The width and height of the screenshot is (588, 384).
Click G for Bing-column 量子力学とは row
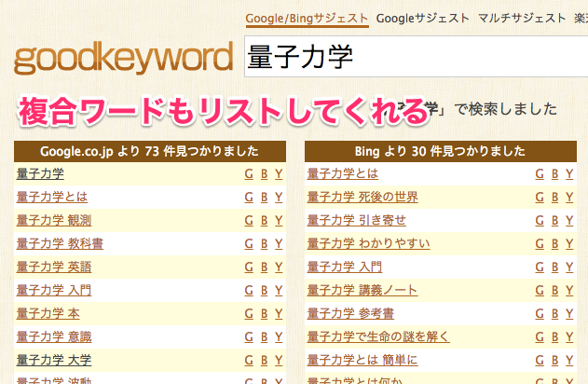[x=540, y=173]
